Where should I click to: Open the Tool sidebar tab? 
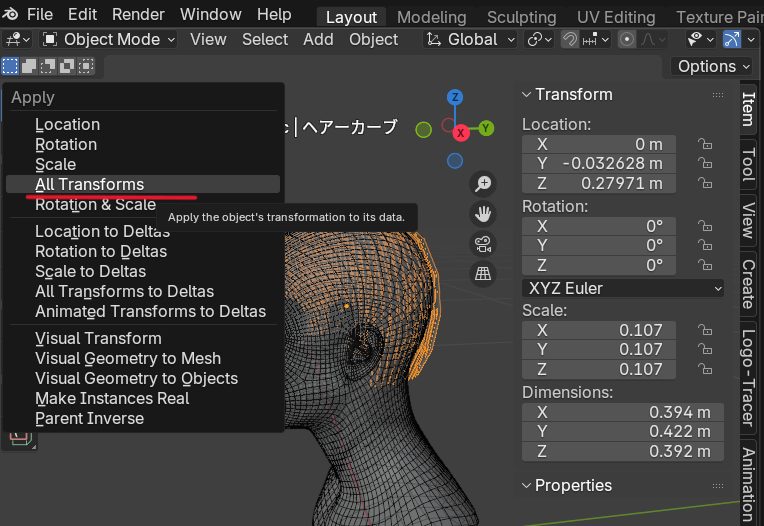747,164
